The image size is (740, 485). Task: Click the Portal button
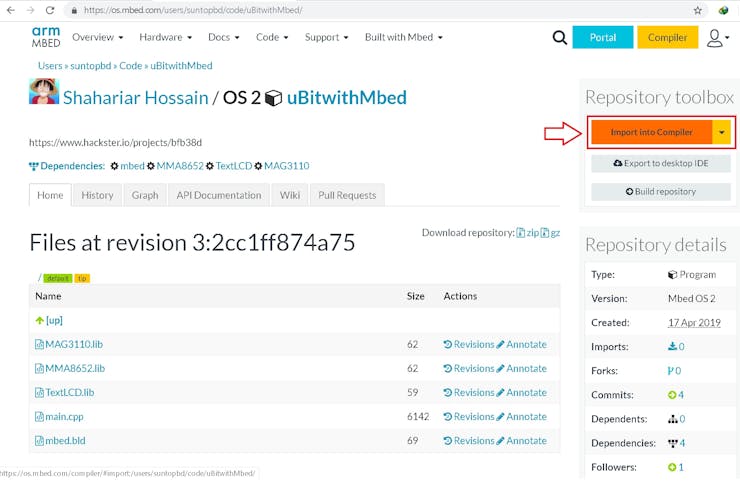point(603,37)
